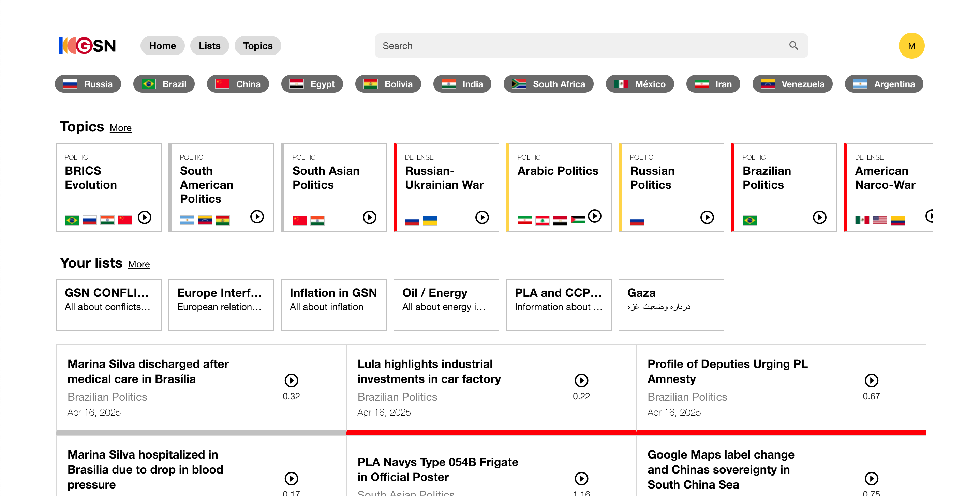The height and width of the screenshot is (496, 980).
Task: Play the BRICS Evolution topic
Action: (x=144, y=217)
